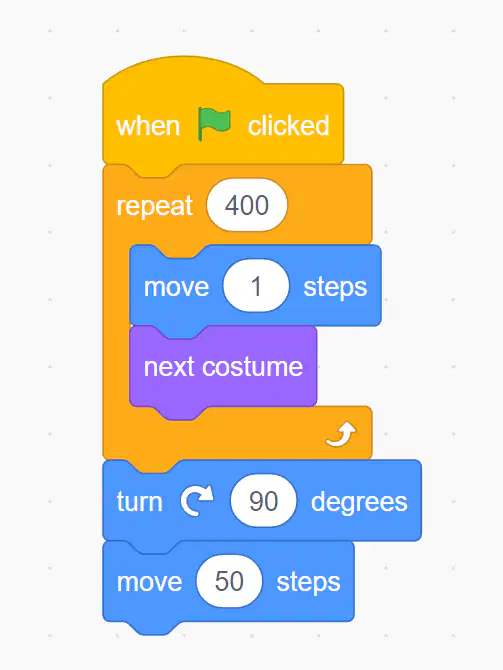Viewport: 503px width, 670px height.
Task: Select the 400 repeat count field
Action: pyautogui.click(x=247, y=205)
